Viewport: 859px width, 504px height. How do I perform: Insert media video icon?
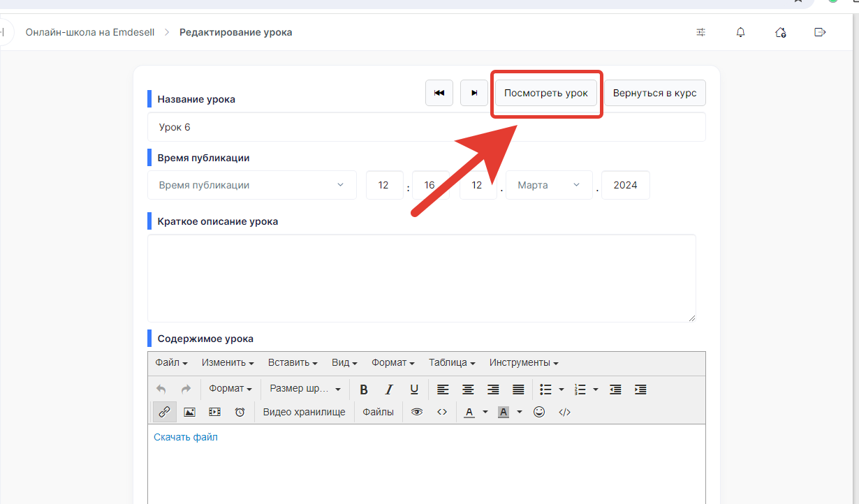[x=214, y=412]
